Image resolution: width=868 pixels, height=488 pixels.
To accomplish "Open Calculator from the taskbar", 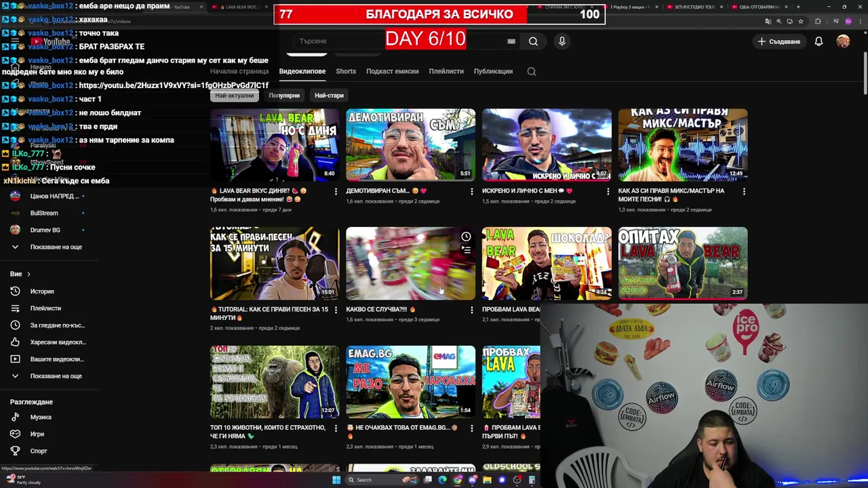I will pos(532,480).
